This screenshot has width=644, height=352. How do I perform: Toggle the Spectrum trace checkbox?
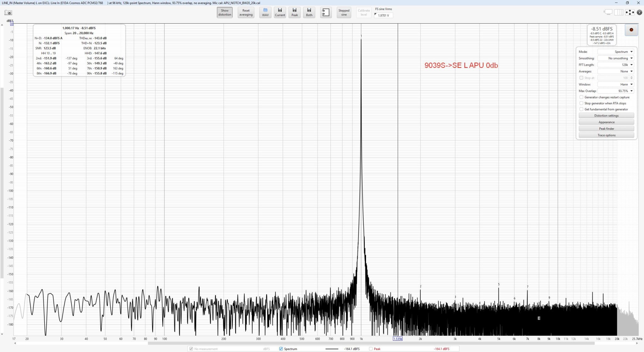281,349
